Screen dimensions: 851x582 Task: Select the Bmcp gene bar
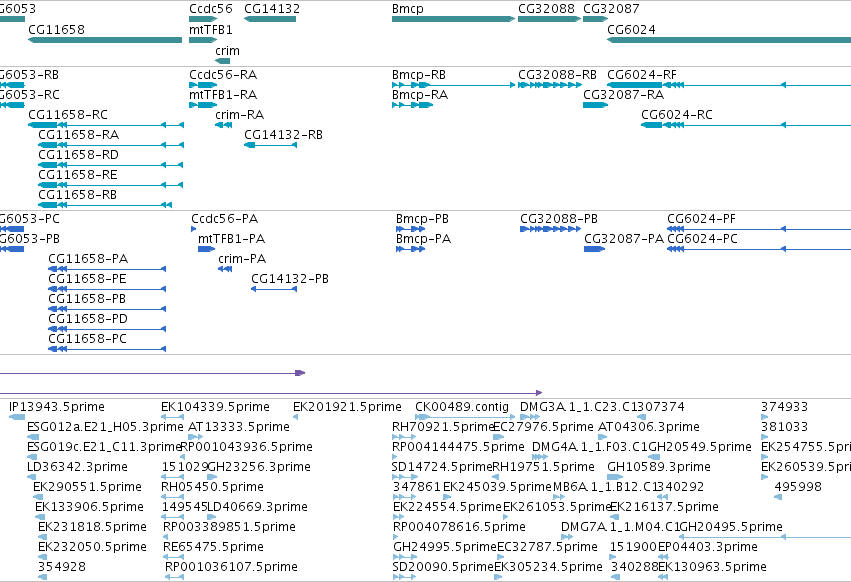[x=453, y=20]
